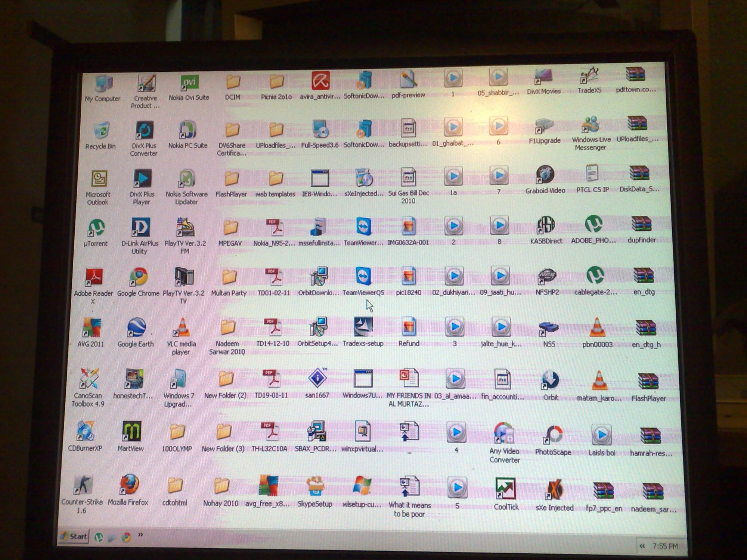The image size is (747, 560).
Task: Expand hidden system tray icons arrow
Action: 642,546
